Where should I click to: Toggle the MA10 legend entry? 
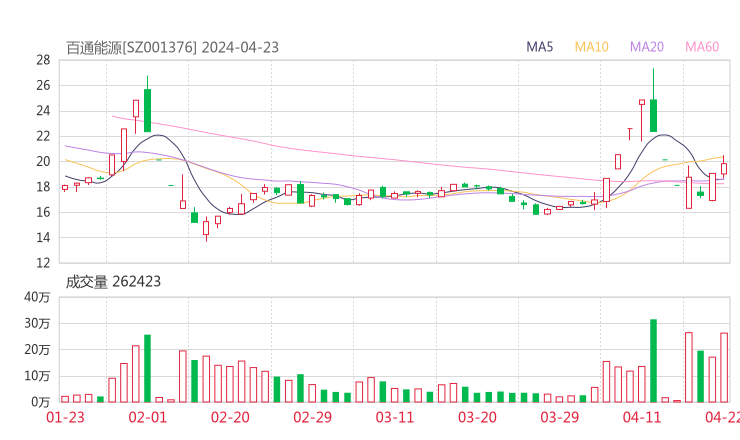click(x=591, y=47)
